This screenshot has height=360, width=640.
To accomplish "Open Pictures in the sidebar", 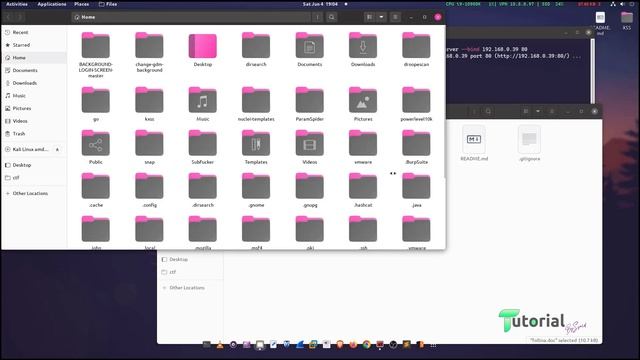I will tap(33, 108).
